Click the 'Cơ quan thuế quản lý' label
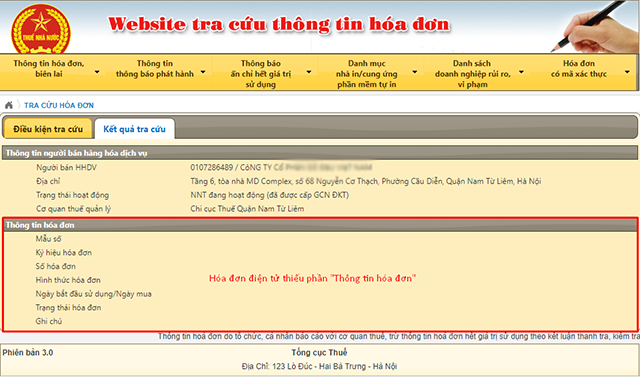 pyautogui.click(x=73, y=209)
